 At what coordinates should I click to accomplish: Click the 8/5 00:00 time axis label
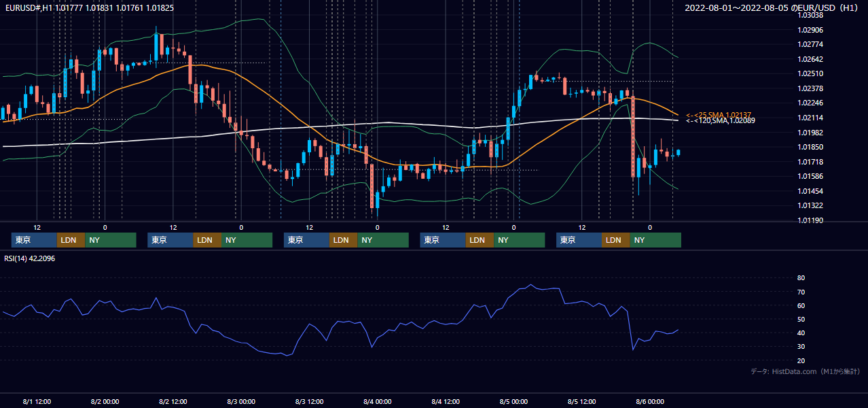pyautogui.click(x=513, y=401)
